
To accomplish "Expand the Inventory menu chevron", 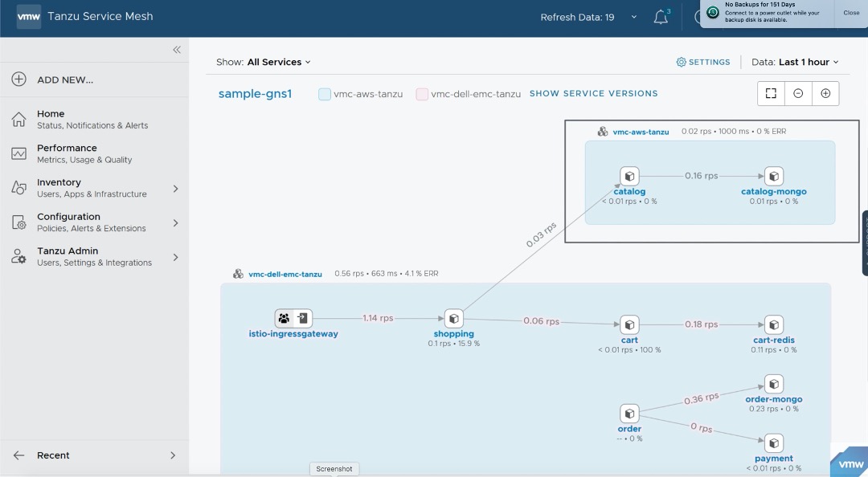I will (175, 189).
